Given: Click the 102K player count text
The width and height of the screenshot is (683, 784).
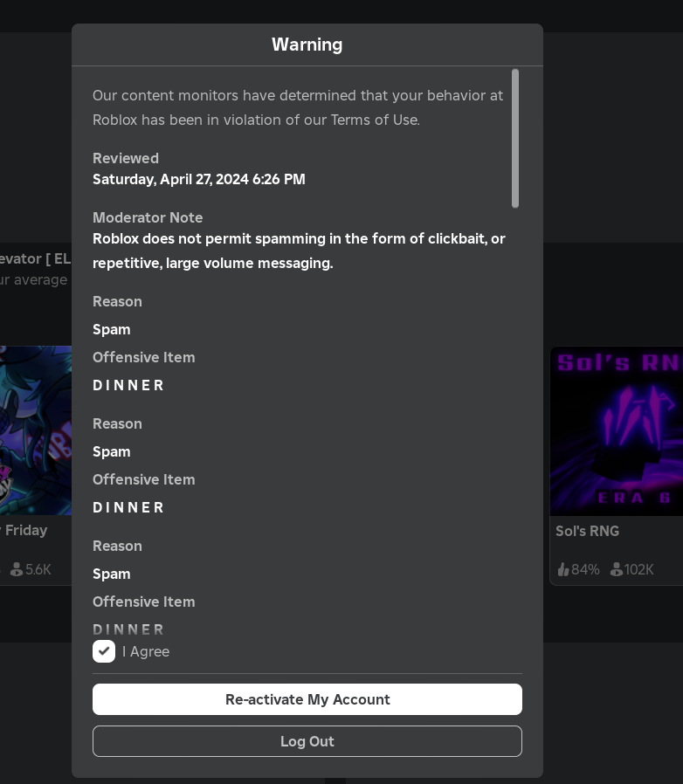Looking at the screenshot, I should pyautogui.click(x=638, y=569).
